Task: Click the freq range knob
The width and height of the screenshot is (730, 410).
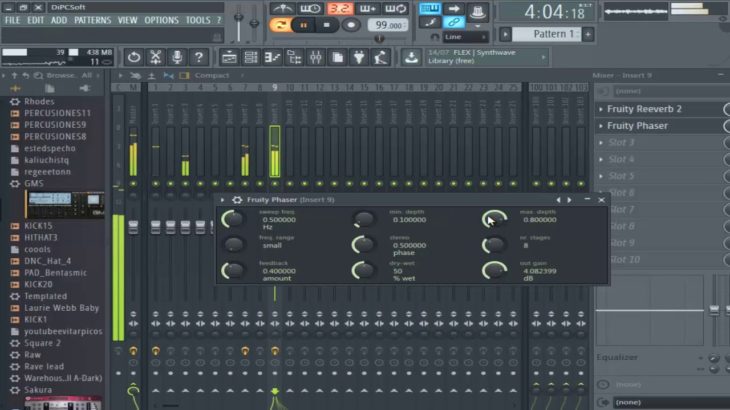Action: pos(232,245)
